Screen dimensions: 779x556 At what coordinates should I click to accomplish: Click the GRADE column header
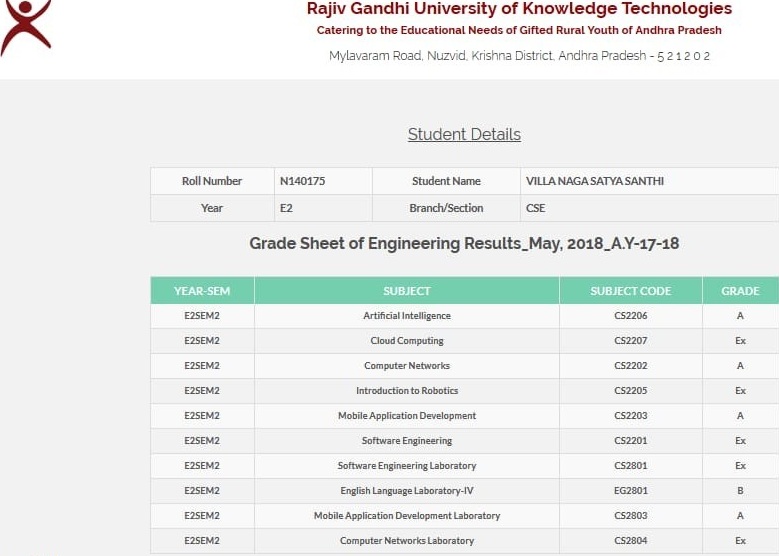tap(740, 291)
